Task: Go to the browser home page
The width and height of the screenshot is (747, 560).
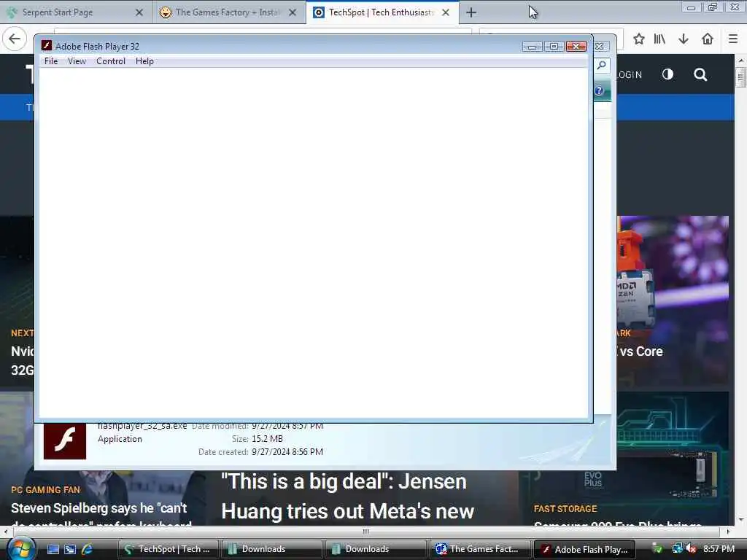Action: (708, 39)
